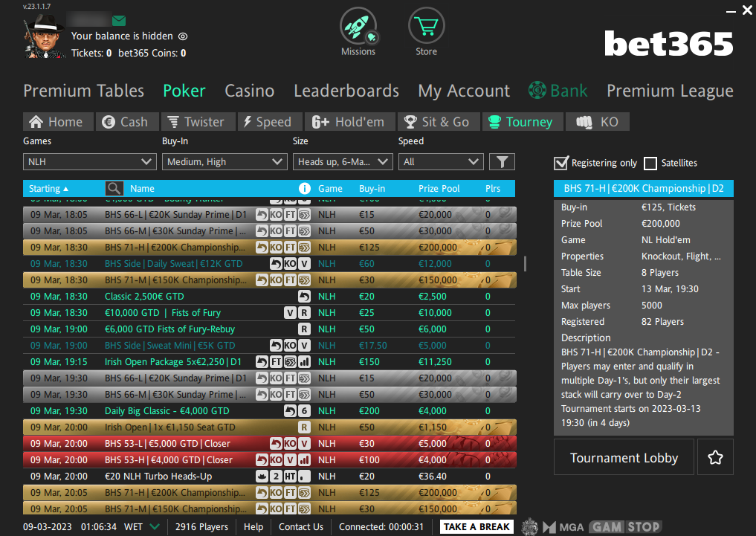The width and height of the screenshot is (756, 536).
Task: Sort by the Starting column header
Action: click(48, 189)
